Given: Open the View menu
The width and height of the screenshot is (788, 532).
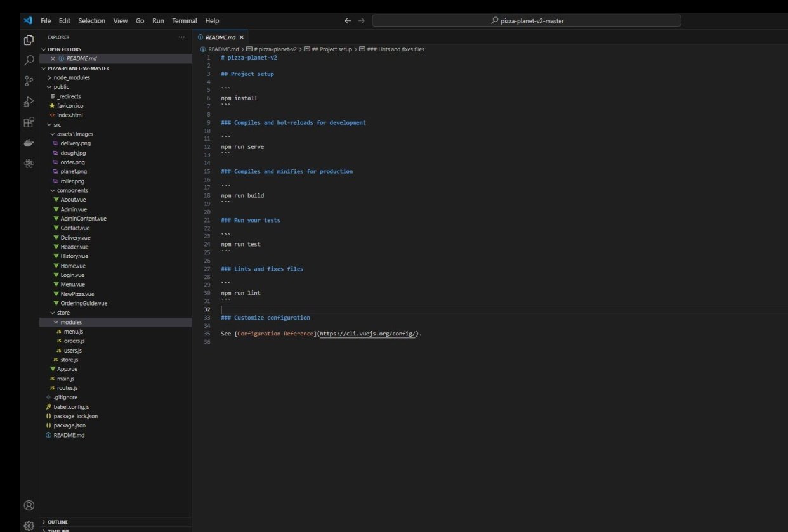Looking at the screenshot, I should [121, 20].
